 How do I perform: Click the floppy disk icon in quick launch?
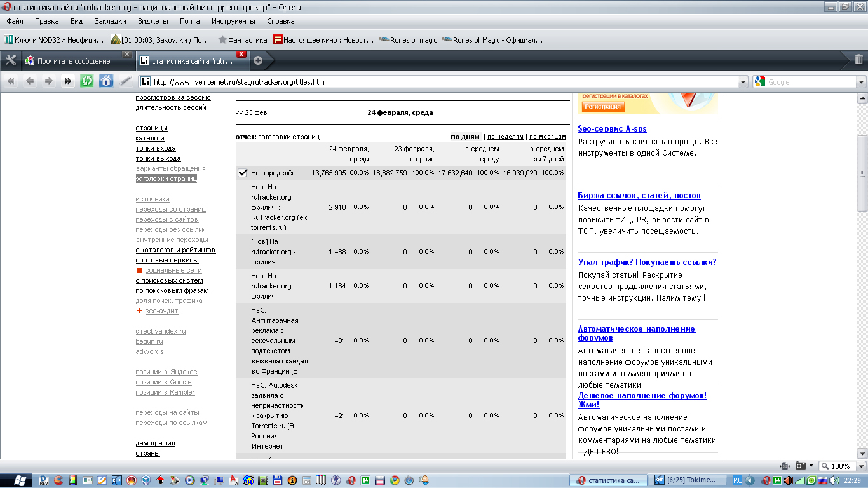pyautogui.click(x=278, y=480)
